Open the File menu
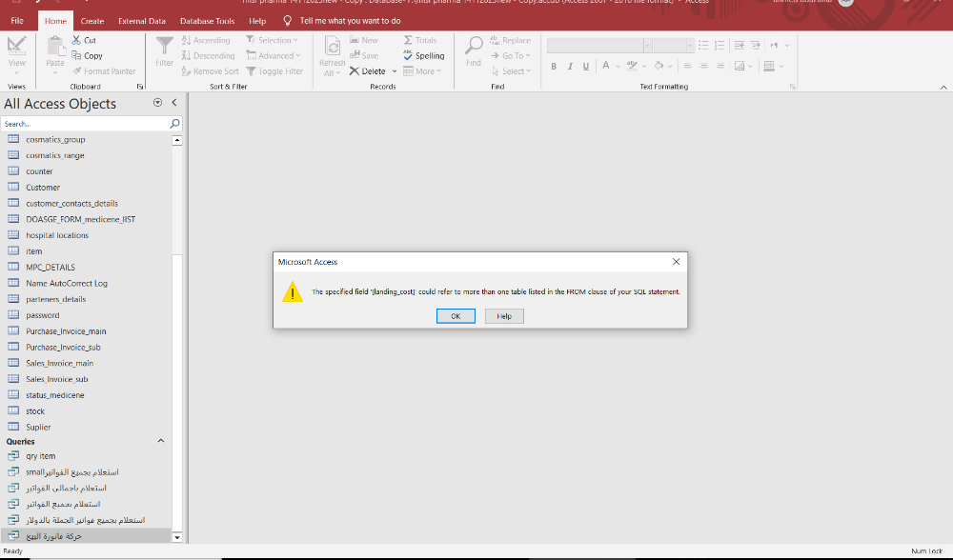953x560 pixels. coord(17,21)
